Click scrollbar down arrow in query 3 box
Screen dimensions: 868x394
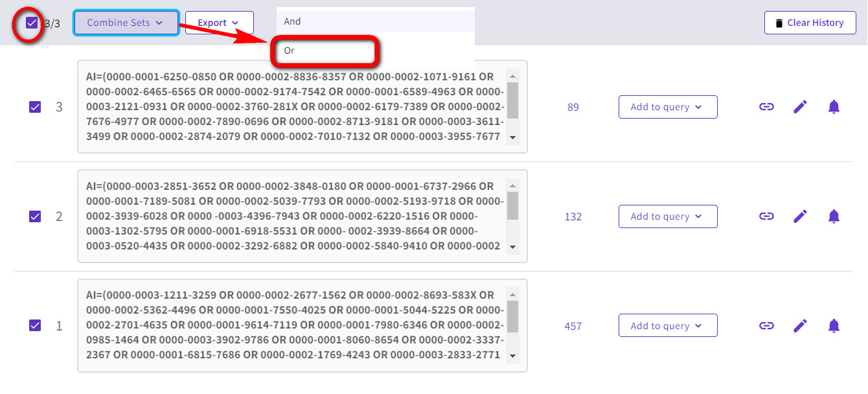(513, 137)
